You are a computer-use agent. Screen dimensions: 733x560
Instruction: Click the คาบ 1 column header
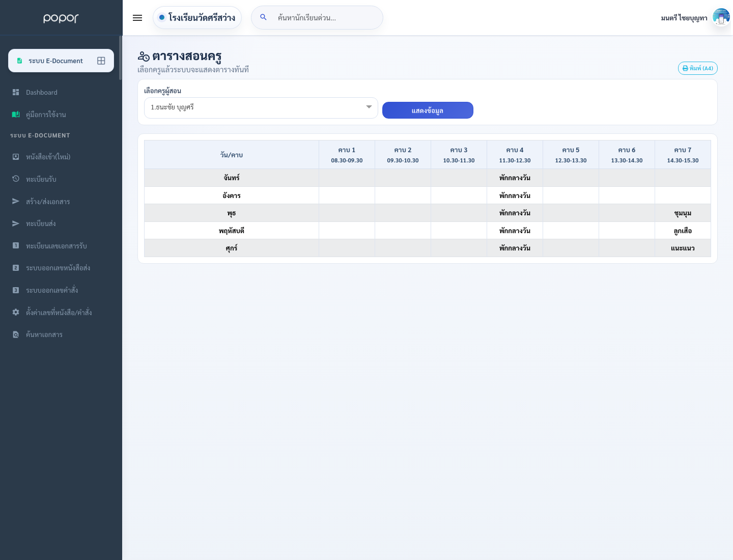coord(347,155)
